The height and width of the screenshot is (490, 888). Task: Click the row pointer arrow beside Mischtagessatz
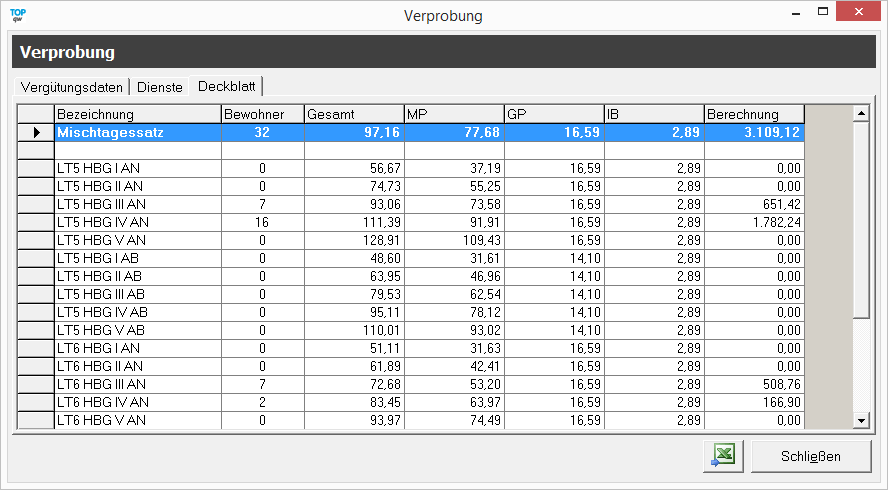pos(37,132)
